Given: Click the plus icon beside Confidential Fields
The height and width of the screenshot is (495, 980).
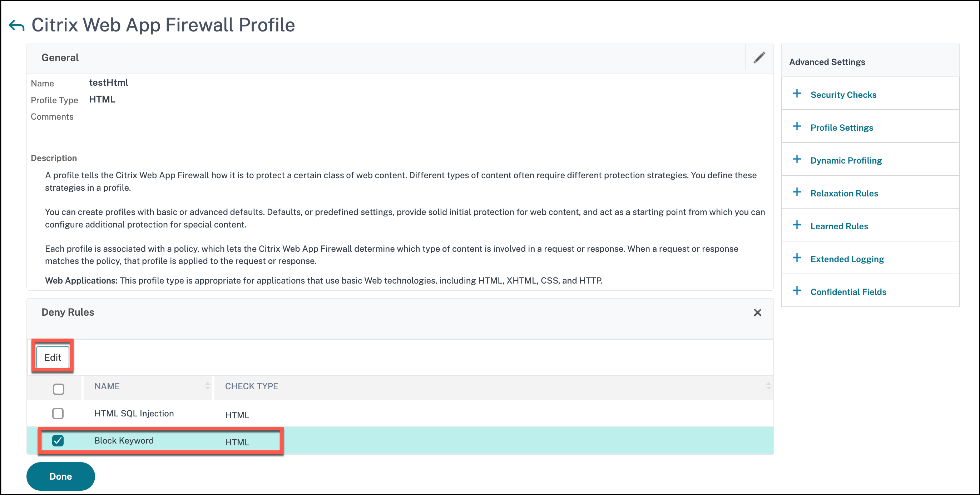Looking at the screenshot, I should pyautogui.click(x=797, y=291).
